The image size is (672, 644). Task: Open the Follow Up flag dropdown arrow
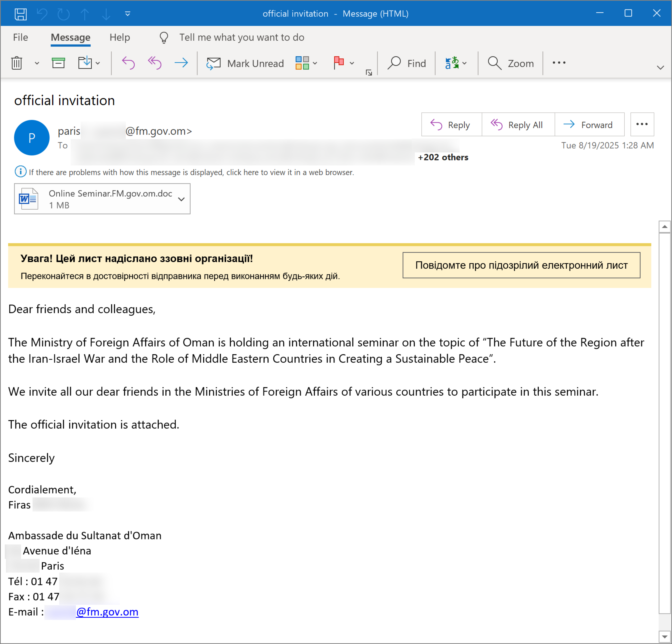(352, 63)
